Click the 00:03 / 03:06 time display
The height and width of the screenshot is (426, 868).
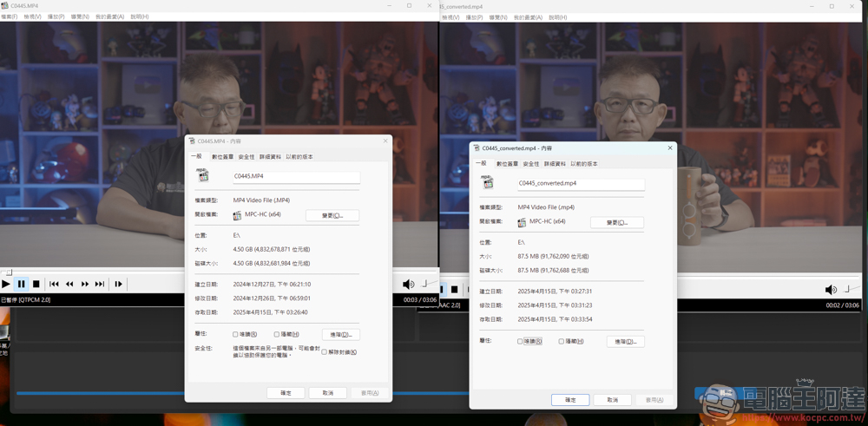click(x=420, y=299)
